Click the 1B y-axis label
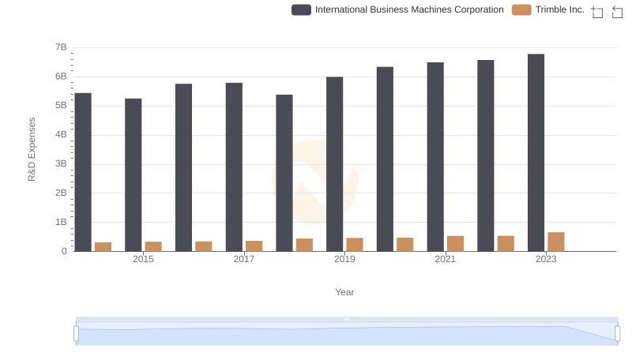 pos(61,222)
